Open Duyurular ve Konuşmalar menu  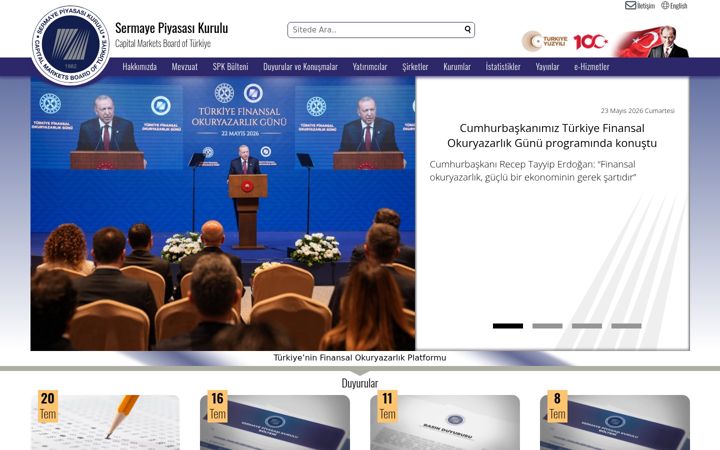[x=300, y=67]
